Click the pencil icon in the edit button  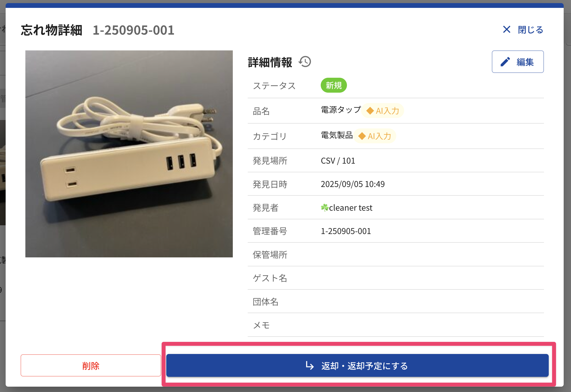pyautogui.click(x=505, y=62)
